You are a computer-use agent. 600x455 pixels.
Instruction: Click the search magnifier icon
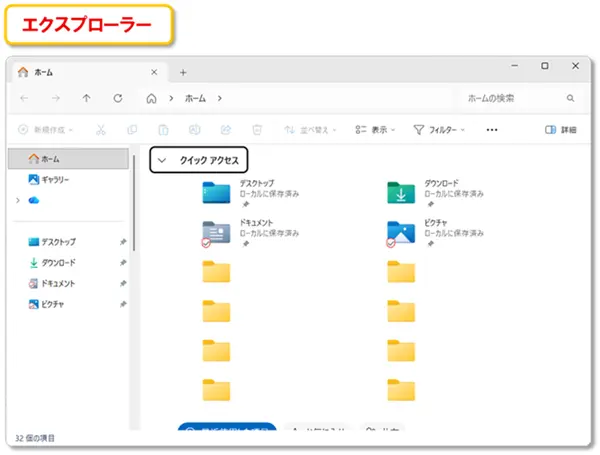571,98
